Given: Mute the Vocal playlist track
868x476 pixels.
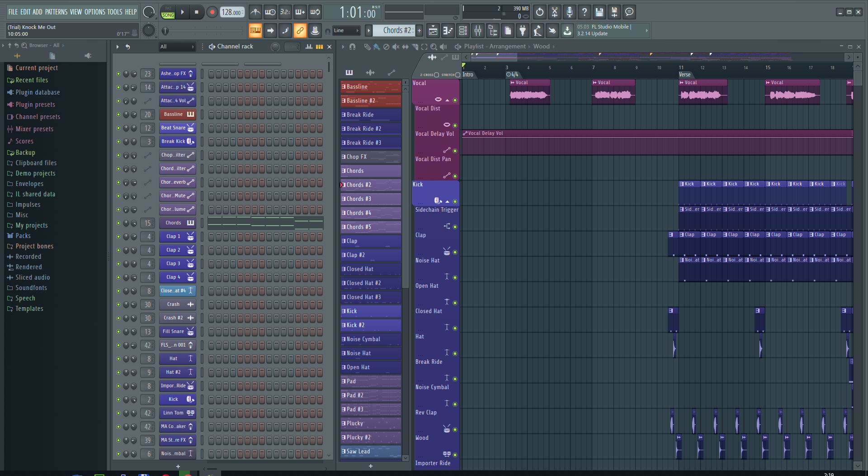Looking at the screenshot, I should pyautogui.click(x=455, y=100).
